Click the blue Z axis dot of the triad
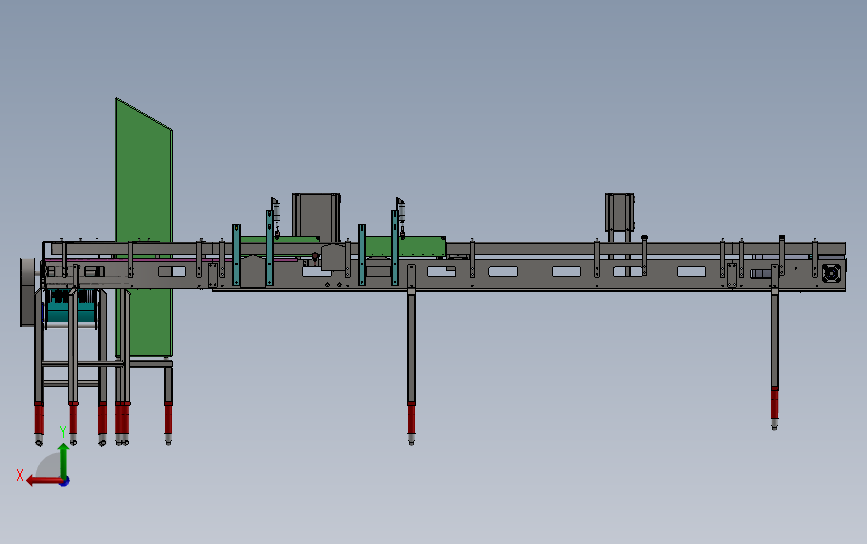Screen dimensions: 867x544 click(65, 482)
